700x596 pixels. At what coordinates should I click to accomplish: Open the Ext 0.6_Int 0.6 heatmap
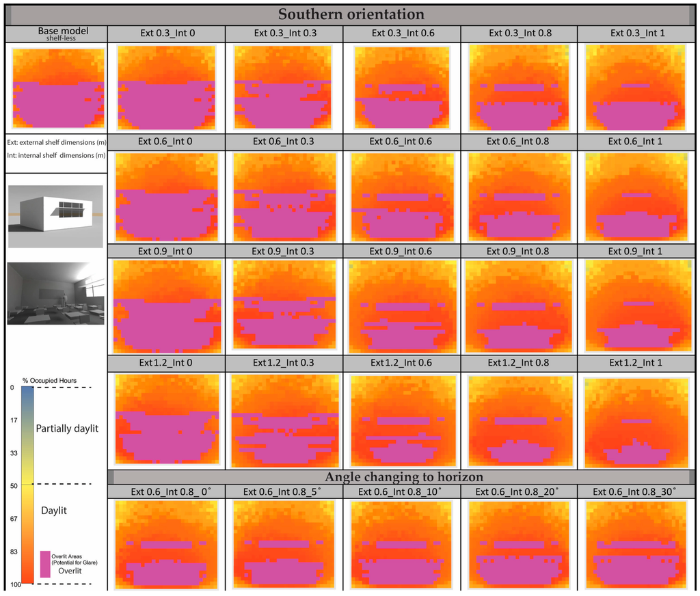coord(401,197)
